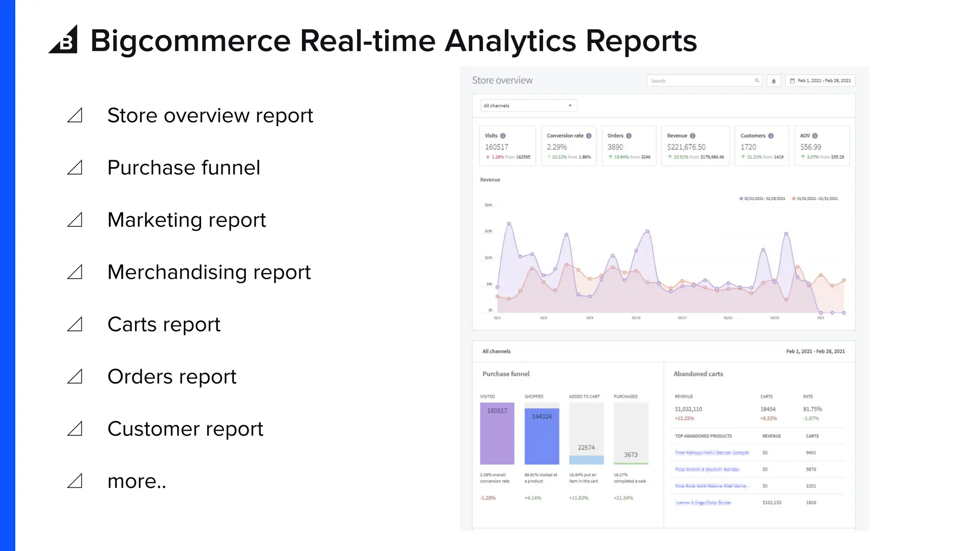This screenshot has width=980, height=551.
Task: Click the more.. bullet text
Action: pos(136,481)
